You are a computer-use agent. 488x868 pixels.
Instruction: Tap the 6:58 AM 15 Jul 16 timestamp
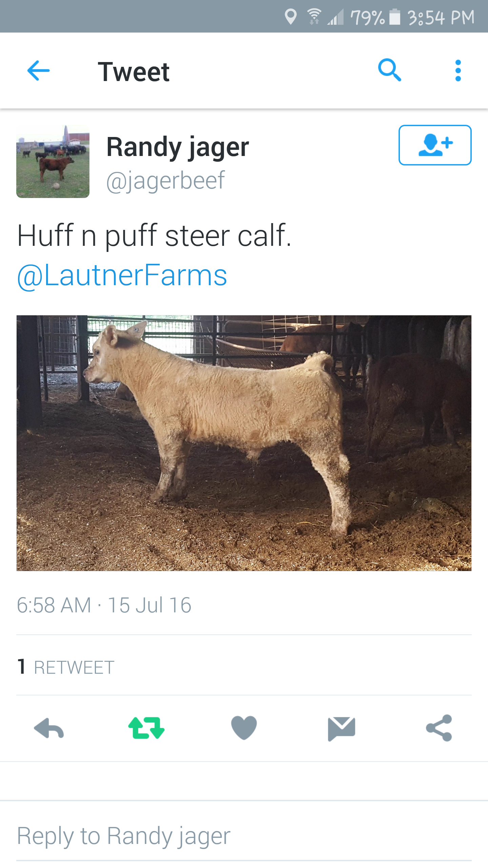(104, 605)
